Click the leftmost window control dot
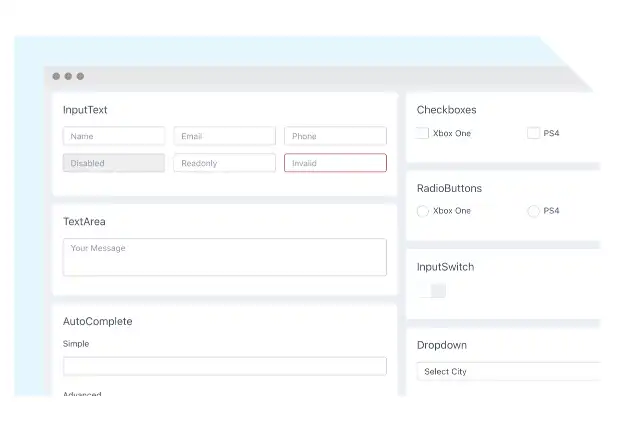Image resolution: width=619 pixels, height=443 pixels. coord(56,76)
